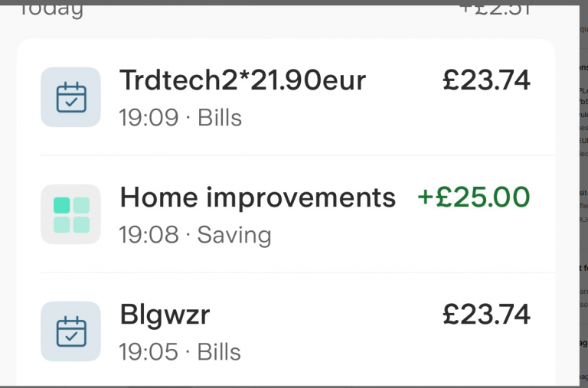Click the Trdtech2 bills calendar icon

pos(70,97)
